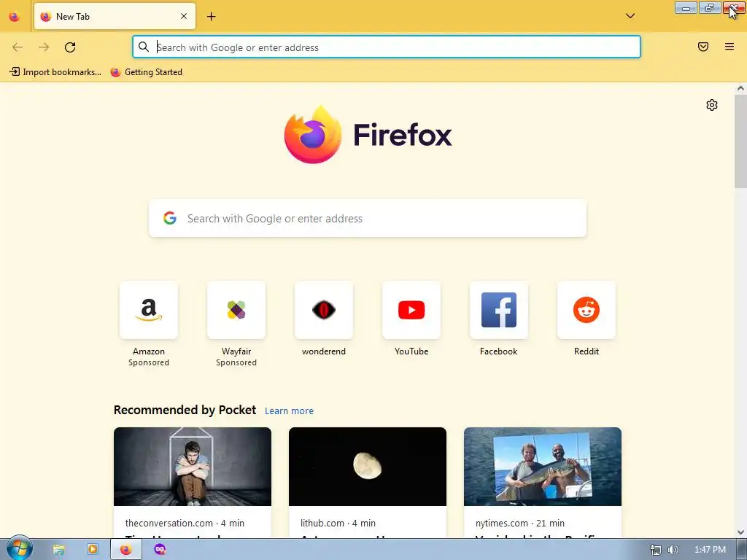Screen dimensions: 747x560
Task: Open the nytimes.com fishing article thumbnail
Action: pyautogui.click(x=543, y=467)
